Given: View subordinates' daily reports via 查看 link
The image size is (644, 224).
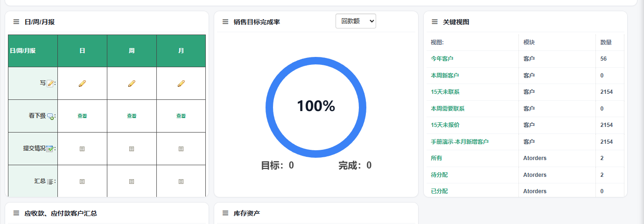Looking at the screenshot, I should [x=82, y=116].
